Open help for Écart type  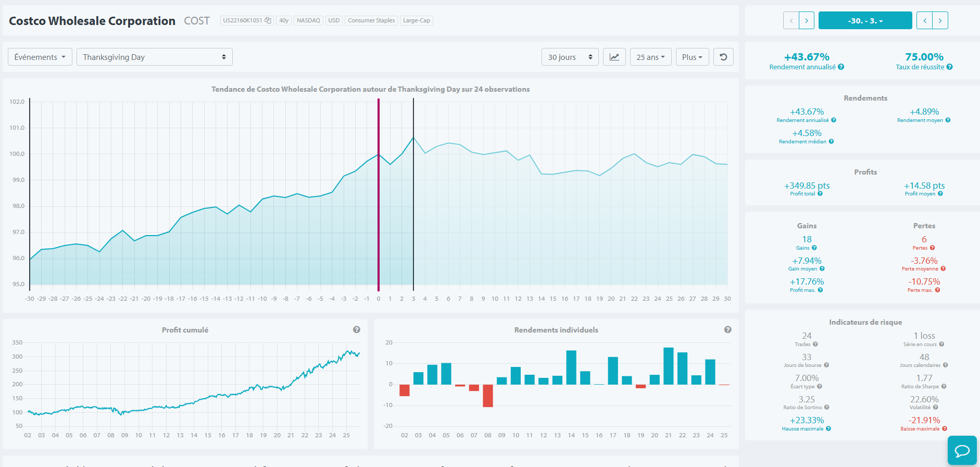coord(820,386)
